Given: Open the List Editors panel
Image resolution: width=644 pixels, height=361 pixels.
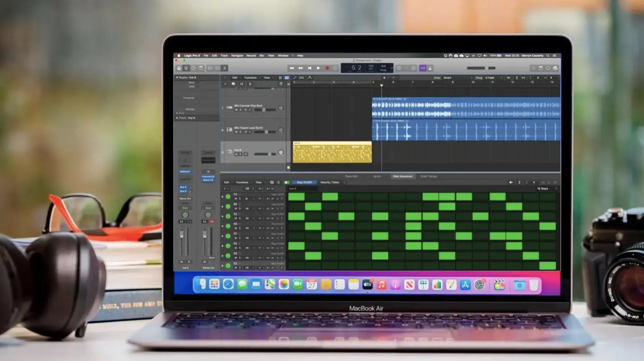Looking at the screenshot, I should [x=533, y=68].
